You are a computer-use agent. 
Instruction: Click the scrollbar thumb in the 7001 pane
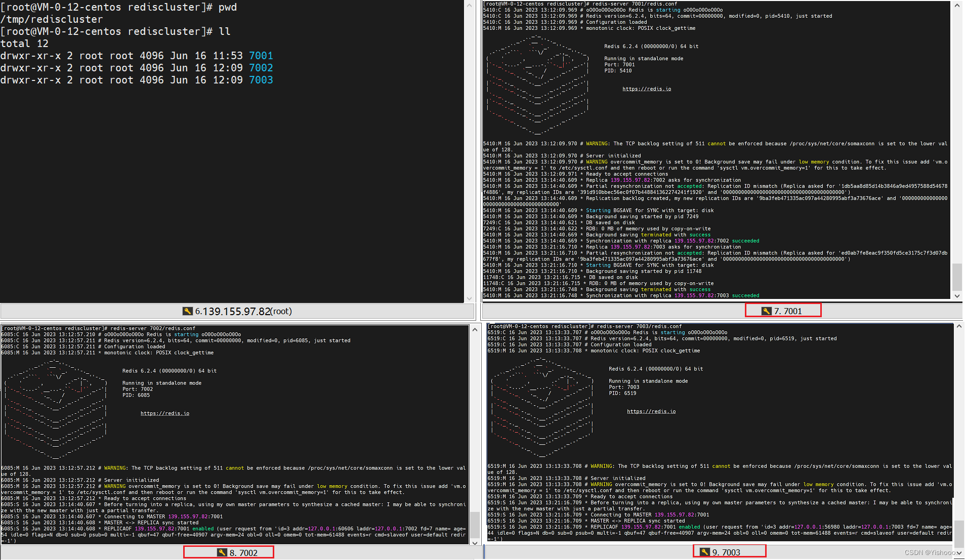(957, 277)
